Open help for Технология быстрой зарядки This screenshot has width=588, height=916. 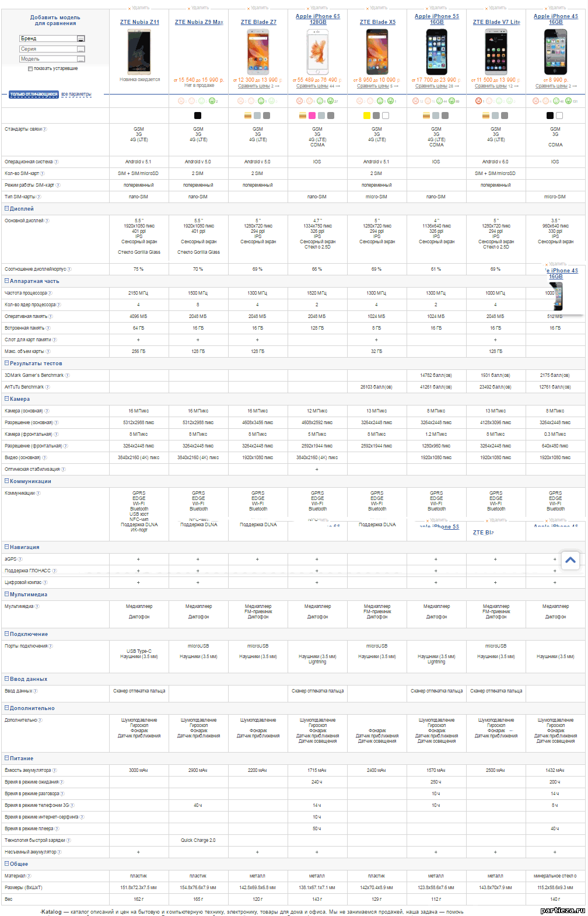click(68, 841)
